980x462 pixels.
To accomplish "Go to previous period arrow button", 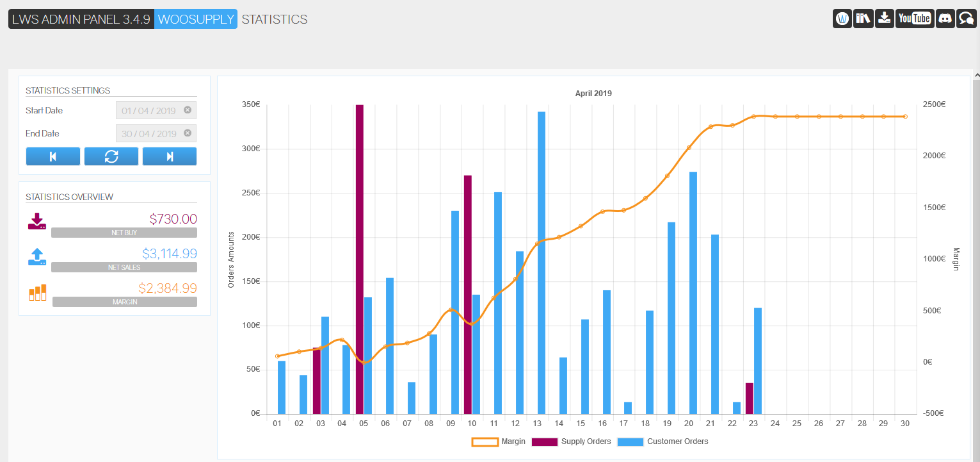I will coord(53,156).
